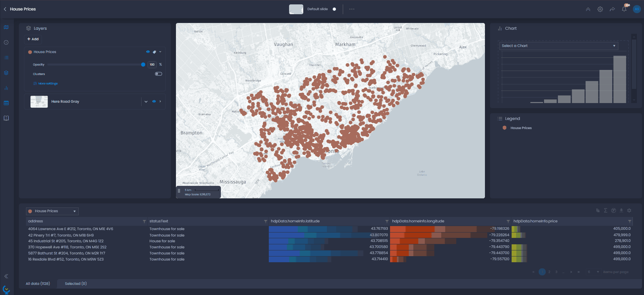Open the table settings gear icon
Viewport: 644px width, 295px height.
point(629,211)
